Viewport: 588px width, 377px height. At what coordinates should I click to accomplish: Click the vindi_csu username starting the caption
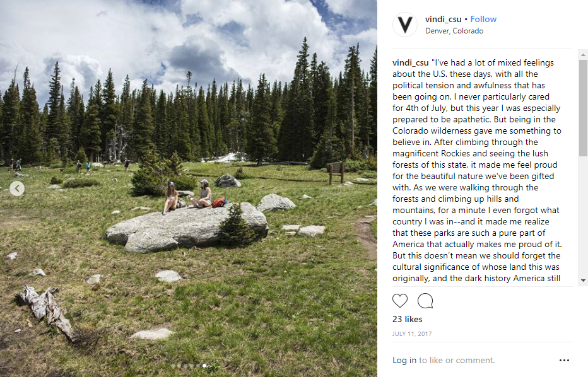411,62
